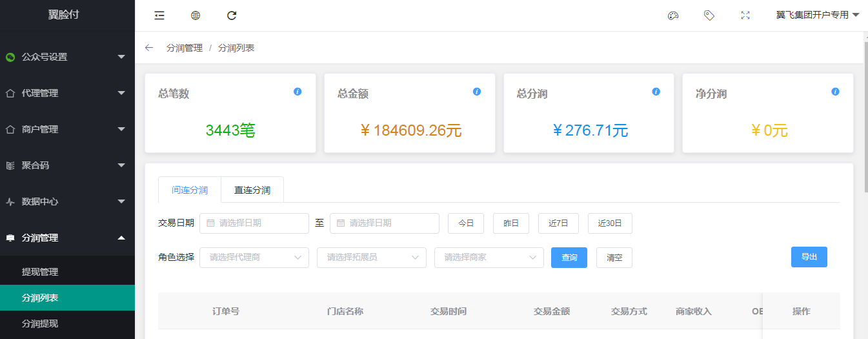Expand the 商户管理 menu
The width and height of the screenshot is (868, 339).
(121, 129)
